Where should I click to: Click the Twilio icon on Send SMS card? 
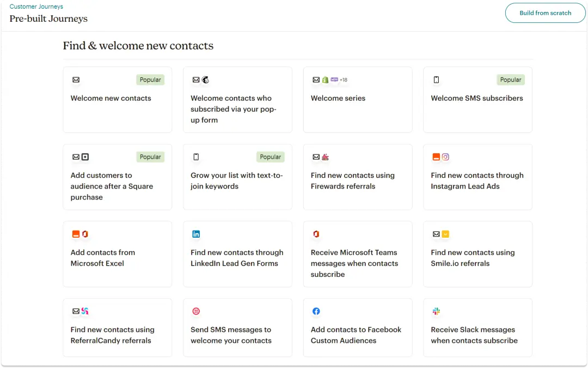pos(196,311)
